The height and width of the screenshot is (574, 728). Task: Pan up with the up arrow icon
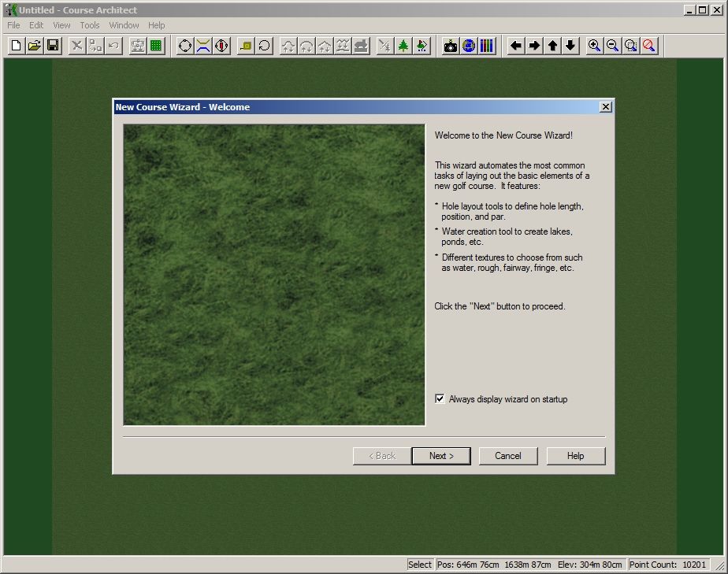(552, 46)
